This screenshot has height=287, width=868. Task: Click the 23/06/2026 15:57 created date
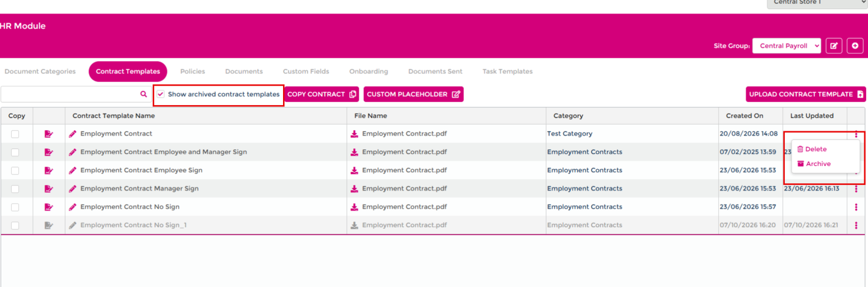(x=749, y=207)
